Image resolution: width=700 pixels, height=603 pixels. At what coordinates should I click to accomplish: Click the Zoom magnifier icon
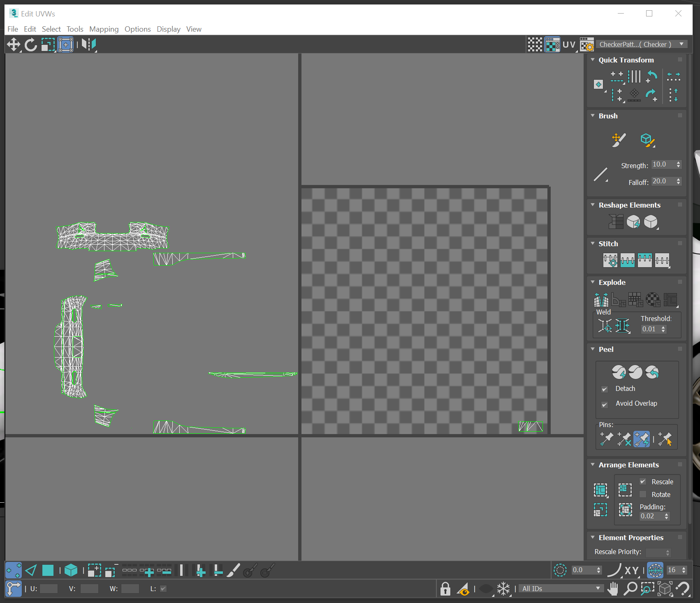click(630, 589)
